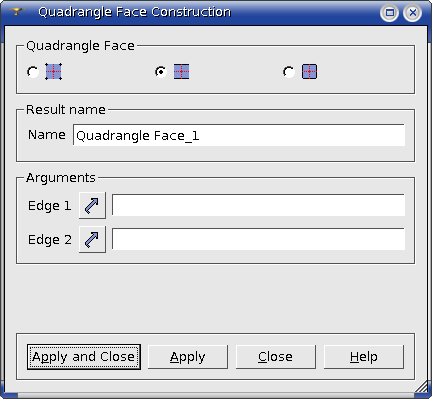Click the Apply and Close button
The height and width of the screenshot is (399, 432).
[84, 357]
